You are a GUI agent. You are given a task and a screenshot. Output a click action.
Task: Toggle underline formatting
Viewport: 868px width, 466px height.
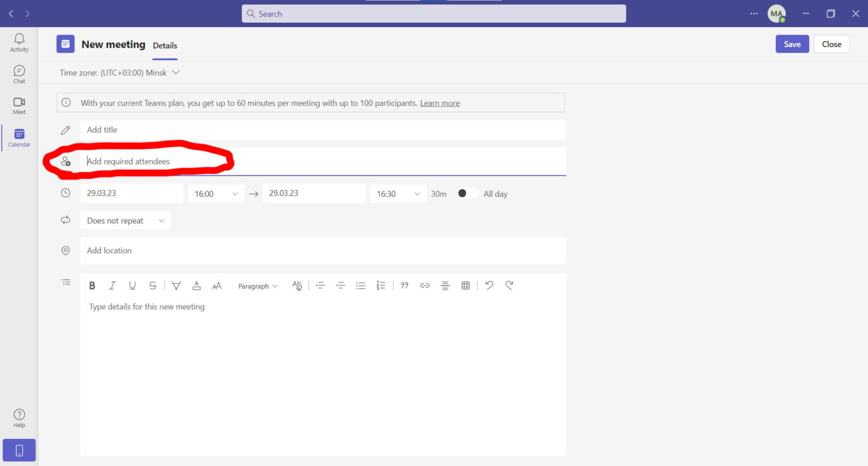point(132,286)
